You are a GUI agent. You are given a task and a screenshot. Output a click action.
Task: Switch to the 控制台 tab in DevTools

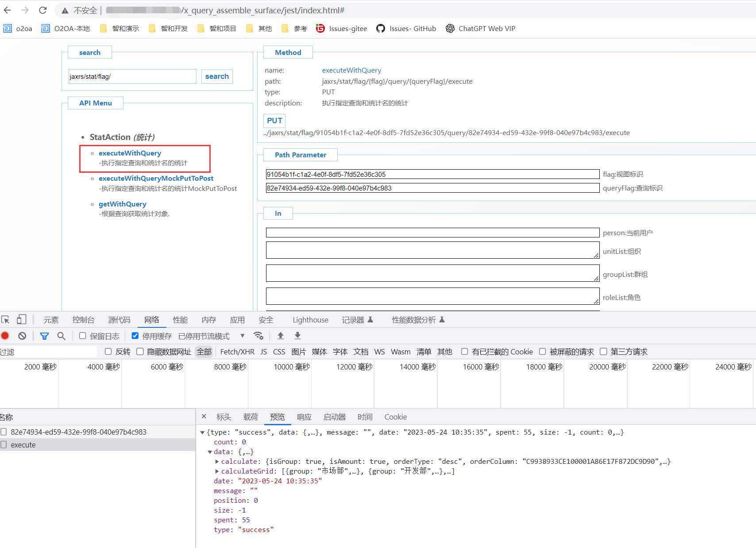83,320
